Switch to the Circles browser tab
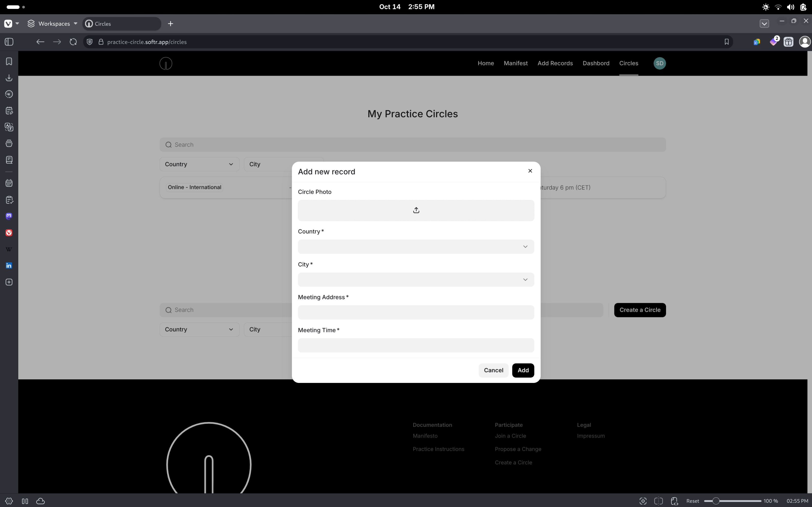The height and width of the screenshot is (507, 812). click(x=121, y=24)
